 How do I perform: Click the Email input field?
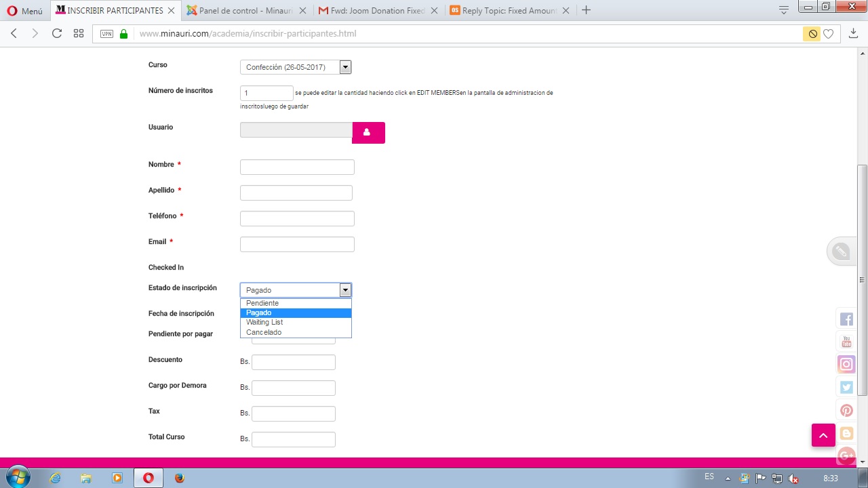click(297, 244)
